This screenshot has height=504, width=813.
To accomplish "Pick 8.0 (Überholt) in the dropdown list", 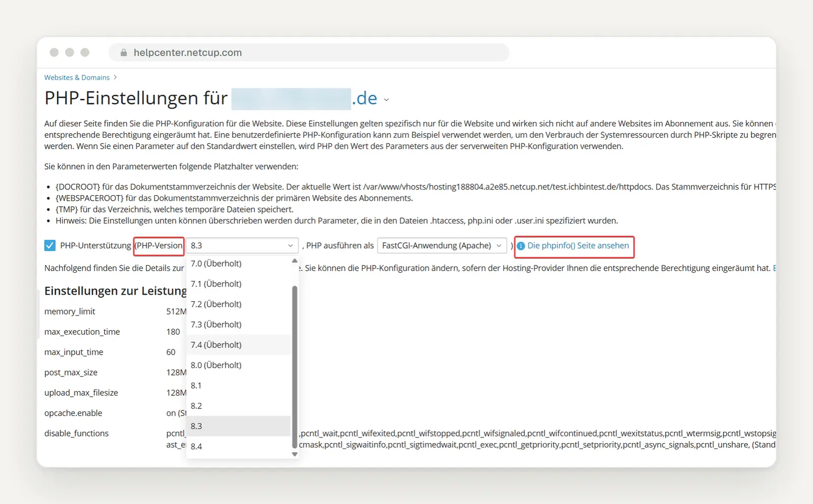I will click(x=238, y=365).
